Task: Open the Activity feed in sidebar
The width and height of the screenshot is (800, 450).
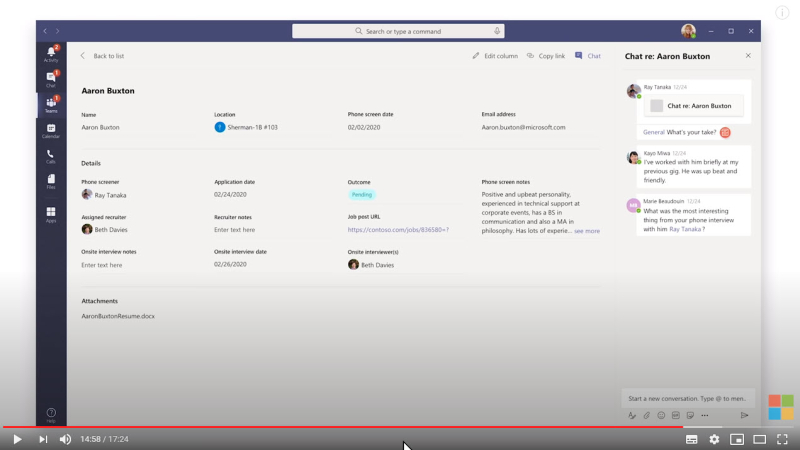Action: tap(51, 53)
